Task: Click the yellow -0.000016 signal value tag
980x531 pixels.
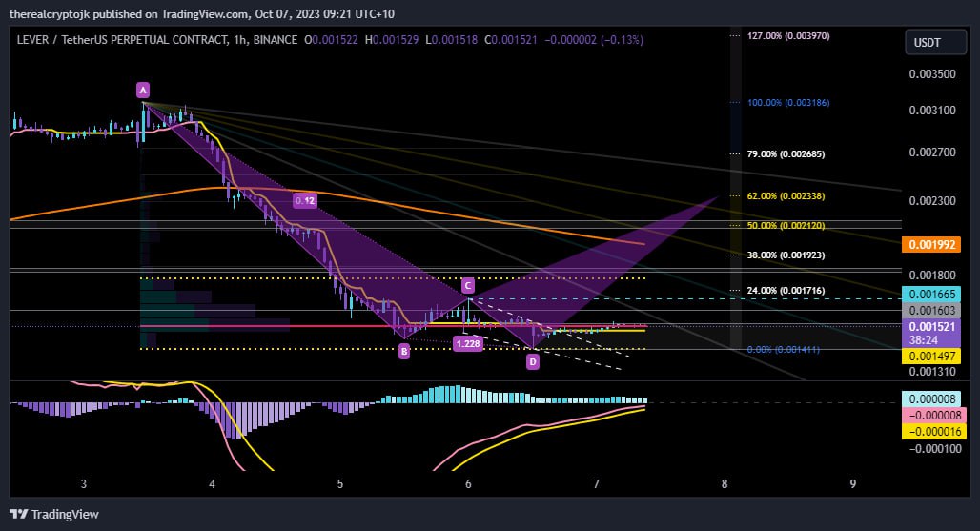Action: click(x=933, y=432)
